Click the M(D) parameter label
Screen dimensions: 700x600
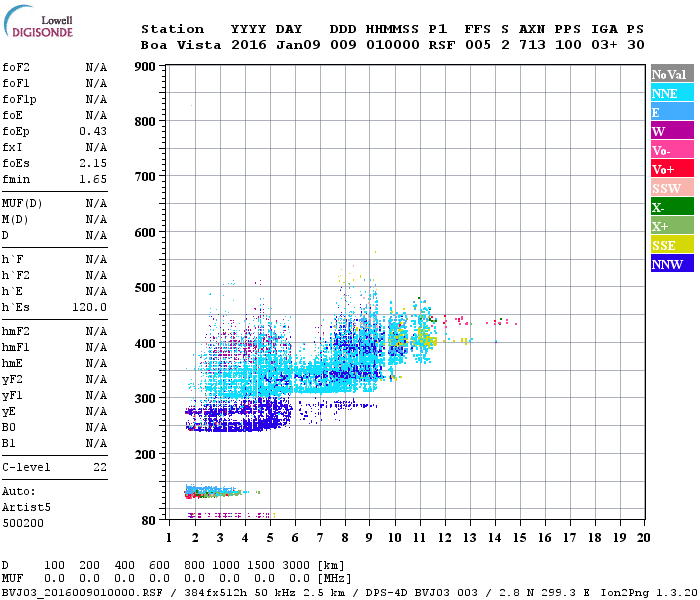tap(15, 220)
